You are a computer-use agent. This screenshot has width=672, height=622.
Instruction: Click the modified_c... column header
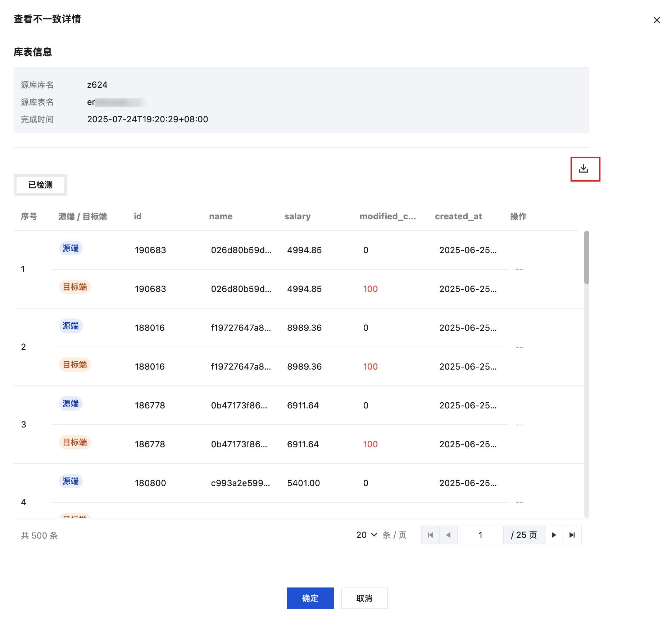[x=387, y=216]
